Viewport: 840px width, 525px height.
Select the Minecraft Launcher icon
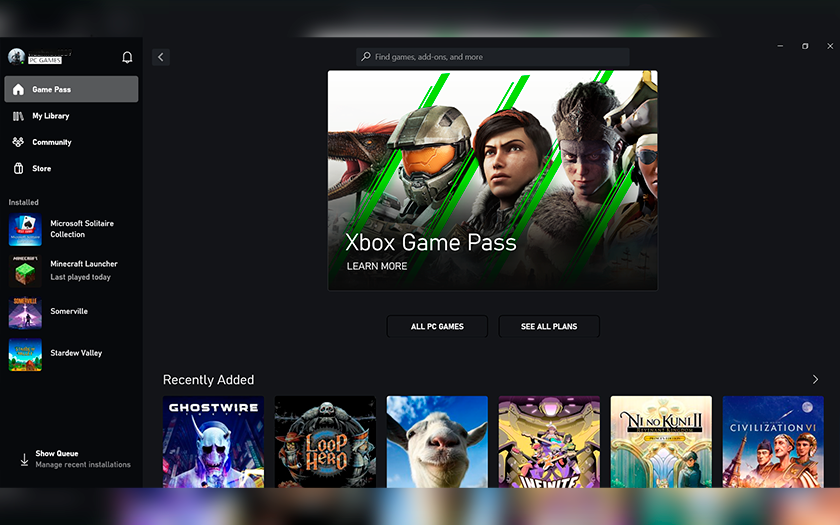point(25,271)
